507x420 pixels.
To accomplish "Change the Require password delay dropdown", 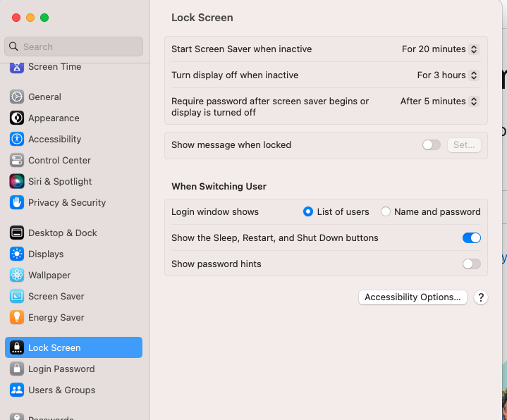I will [x=439, y=101].
